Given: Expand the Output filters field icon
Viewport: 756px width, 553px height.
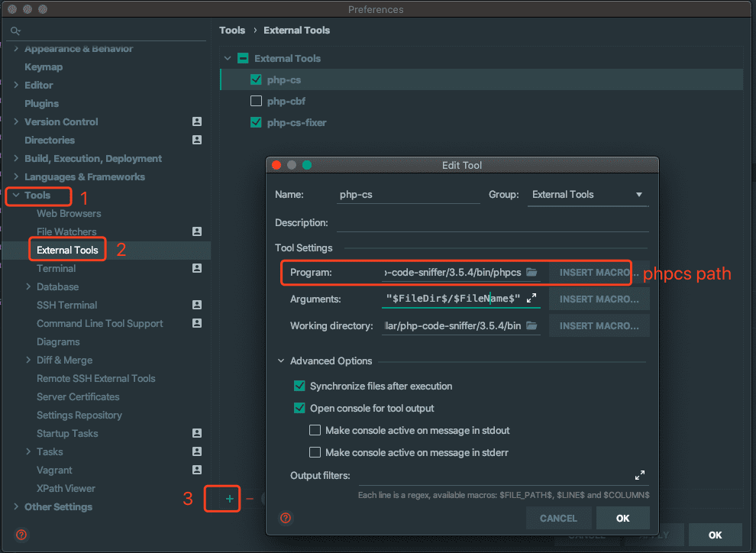Looking at the screenshot, I should 640,475.
